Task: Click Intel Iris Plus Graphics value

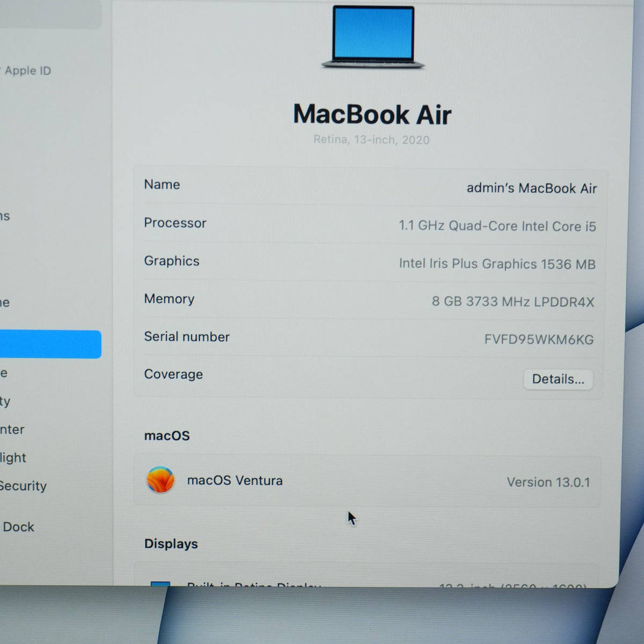Action: [x=497, y=264]
